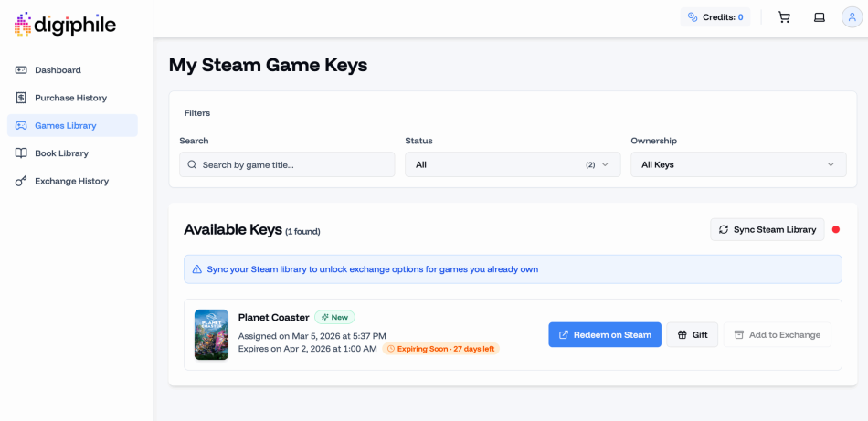Open the Ownership All Keys dropdown
The height and width of the screenshot is (421, 868).
tap(737, 164)
